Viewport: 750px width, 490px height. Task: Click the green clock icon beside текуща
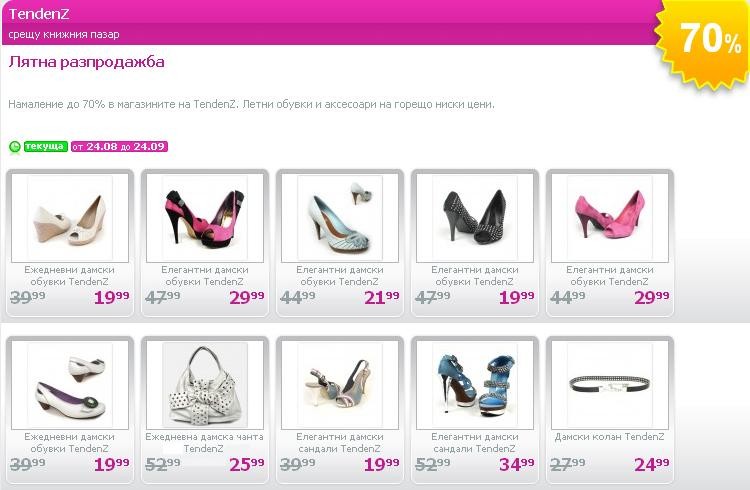point(15,147)
